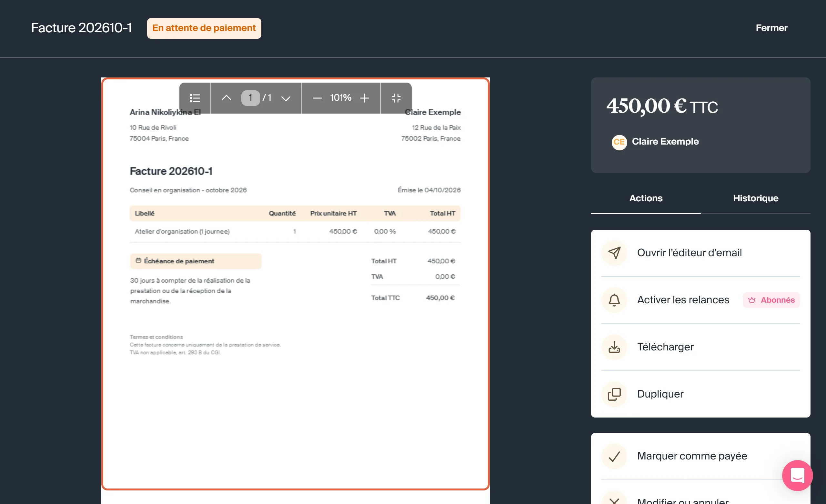This screenshot has height=504, width=826.
Task: Select Marquer comme payée
Action: pyautogui.click(x=700, y=456)
